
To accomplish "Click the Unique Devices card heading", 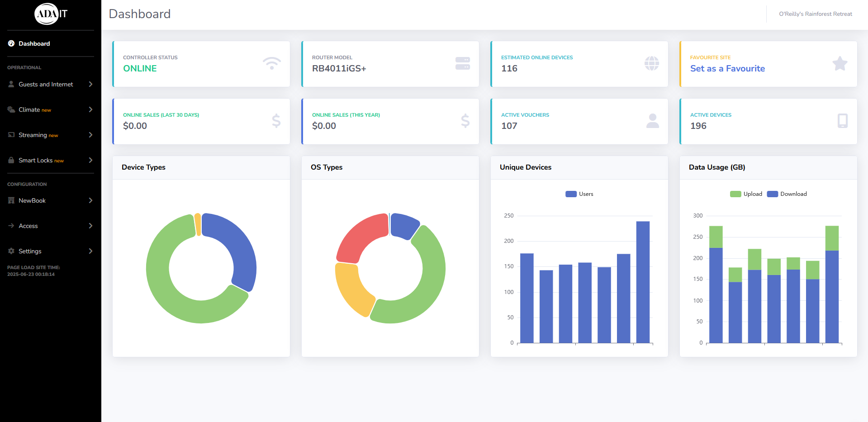I will (x=526, y=167).
